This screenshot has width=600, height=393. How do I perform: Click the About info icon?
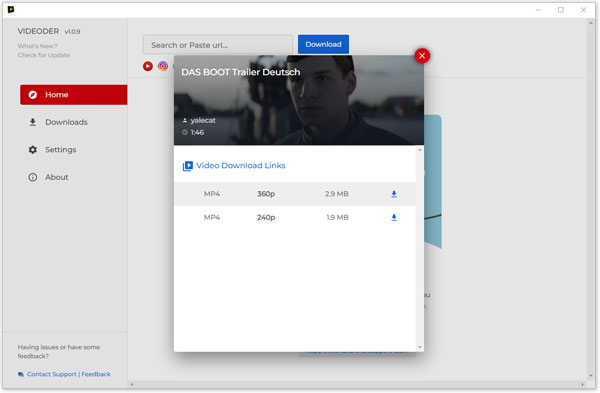coord(33,177)
